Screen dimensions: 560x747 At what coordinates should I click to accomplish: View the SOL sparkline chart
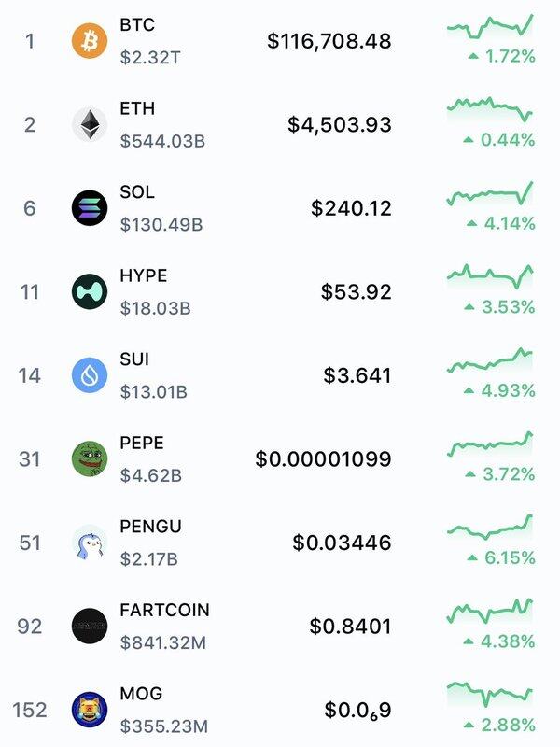(x=490, y=193)
